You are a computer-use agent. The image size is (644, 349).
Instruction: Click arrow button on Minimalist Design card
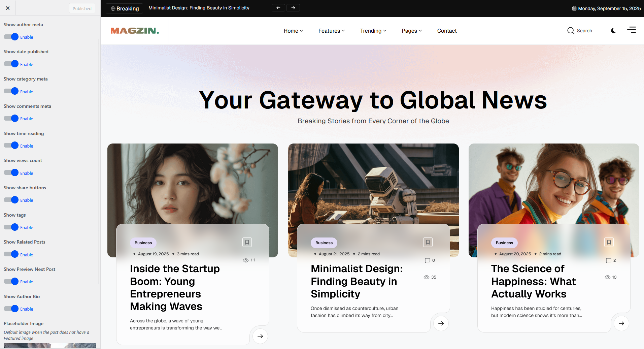pyautogui.click(x=441, y=323)
